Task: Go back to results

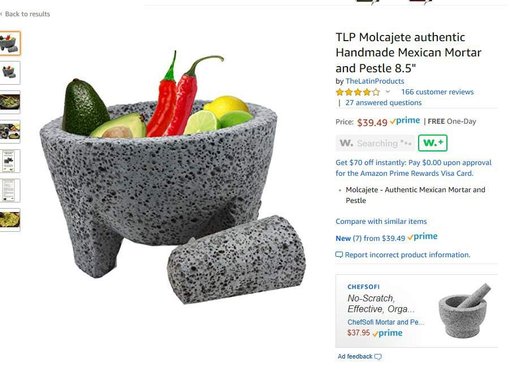Action: point(25,14)
